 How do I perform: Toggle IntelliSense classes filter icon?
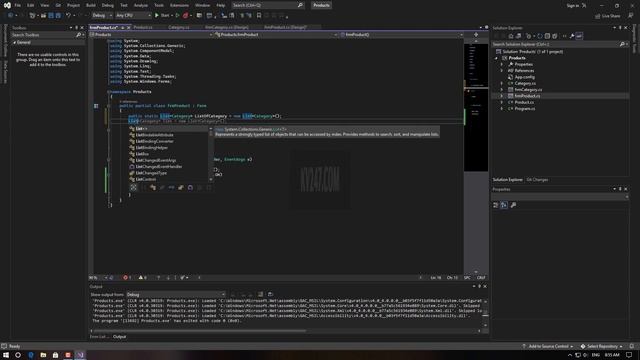coord(153,187)
